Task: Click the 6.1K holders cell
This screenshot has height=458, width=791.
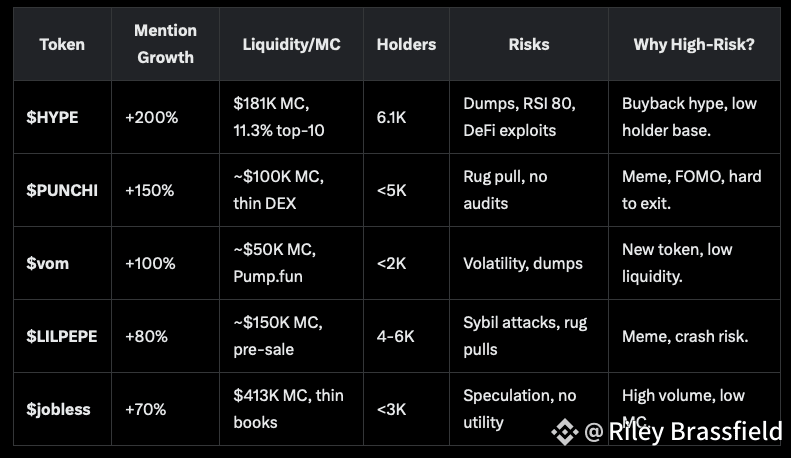Action: 407,117
